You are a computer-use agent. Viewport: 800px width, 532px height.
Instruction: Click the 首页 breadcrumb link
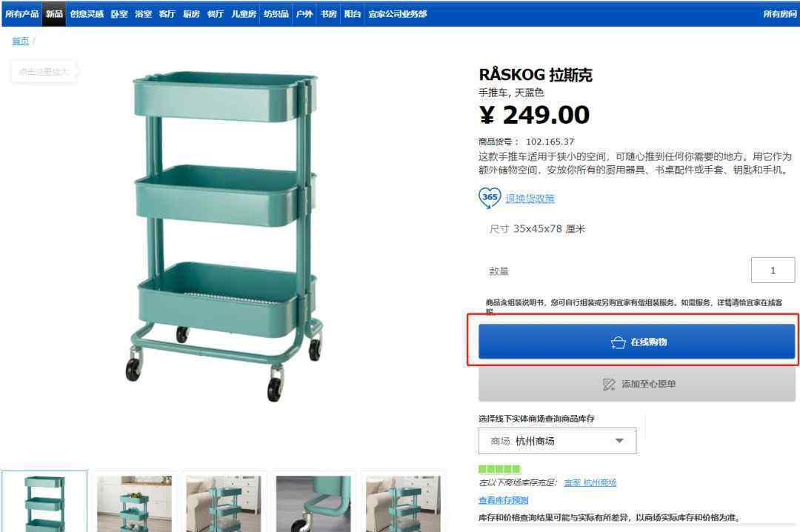tap(21, 41)
